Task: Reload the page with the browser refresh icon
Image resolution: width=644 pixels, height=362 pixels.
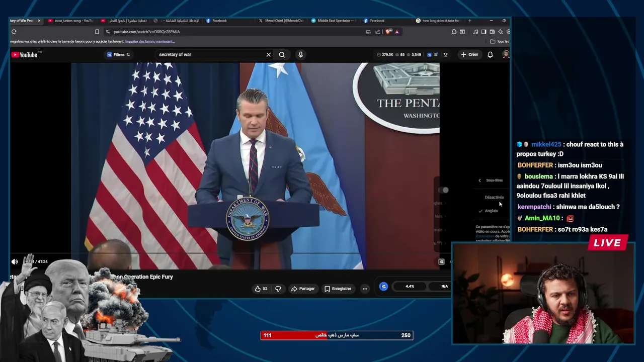Action: [x=14, y=32]
